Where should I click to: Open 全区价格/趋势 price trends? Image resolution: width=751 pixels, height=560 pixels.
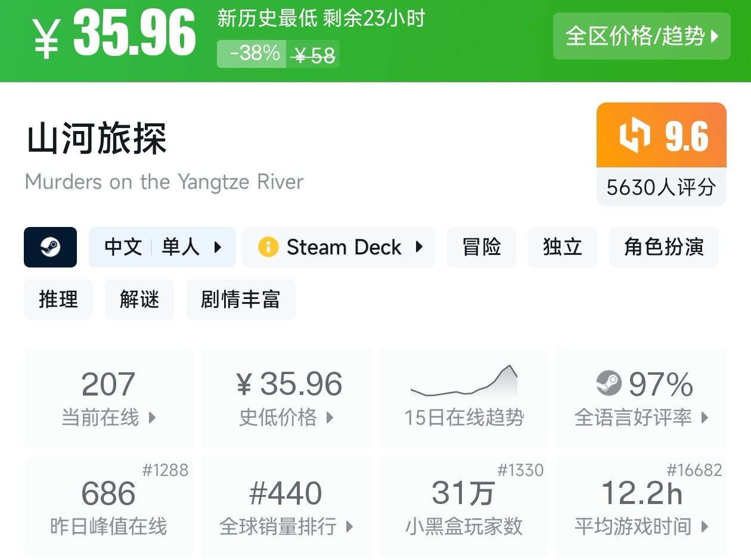point(641,36)
